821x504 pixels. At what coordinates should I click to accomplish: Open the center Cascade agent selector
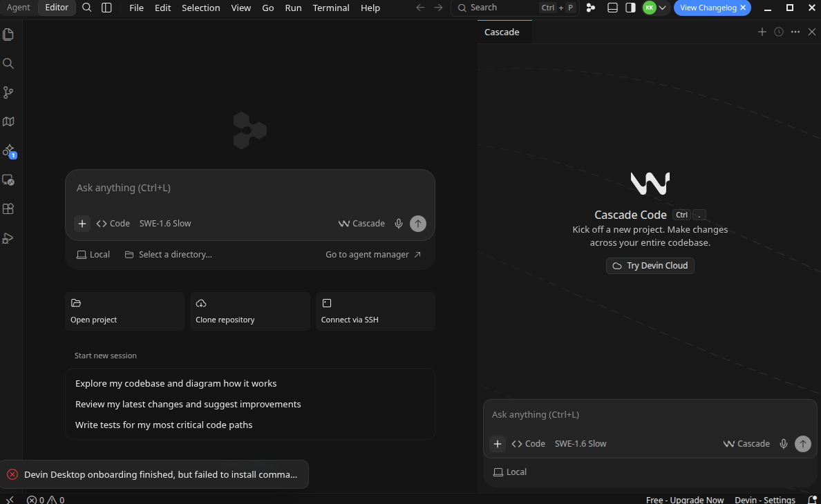[362, 224]
